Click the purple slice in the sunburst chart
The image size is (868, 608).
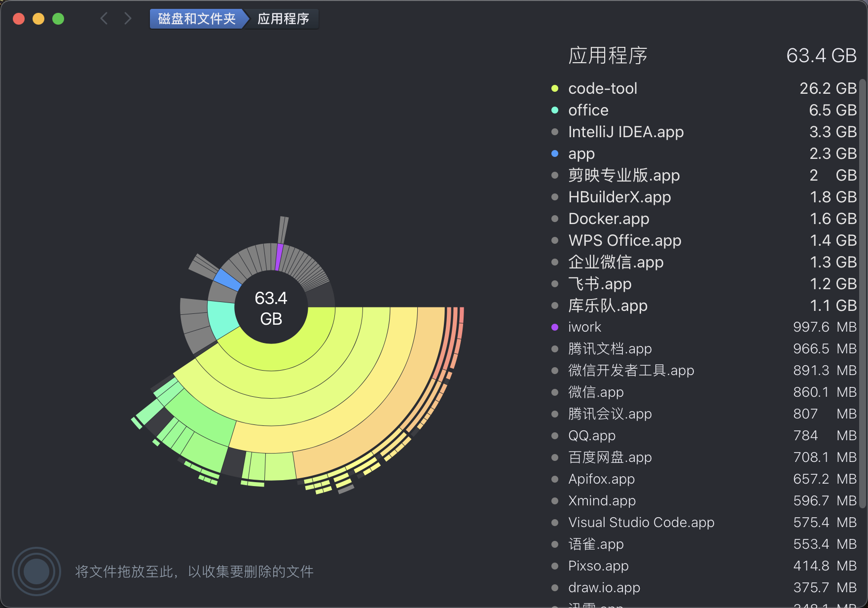pyautogui.click(x=278, y=256)
